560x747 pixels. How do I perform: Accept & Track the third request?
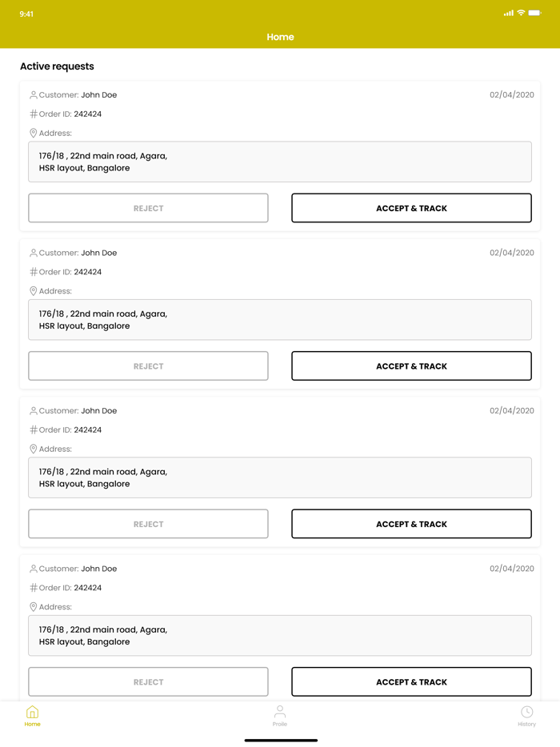coord(411,524)
